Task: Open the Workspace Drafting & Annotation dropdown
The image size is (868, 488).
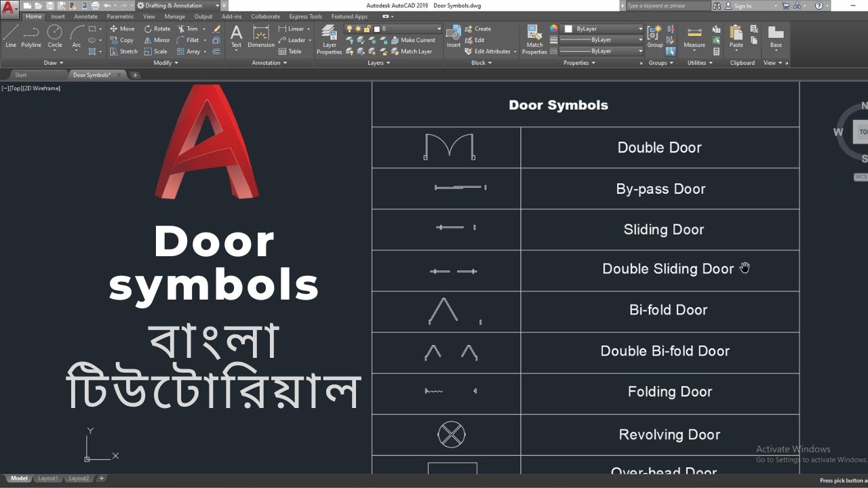Action: (x=178, y=5)
